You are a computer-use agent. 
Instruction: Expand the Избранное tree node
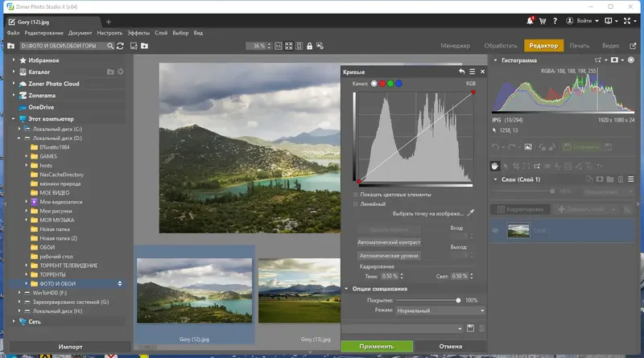(x=14, y=60)
